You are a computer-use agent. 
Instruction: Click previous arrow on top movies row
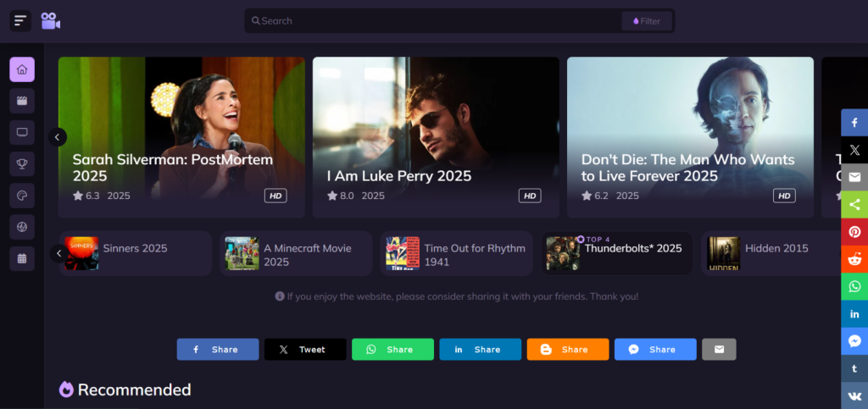[x=59, y=254]
